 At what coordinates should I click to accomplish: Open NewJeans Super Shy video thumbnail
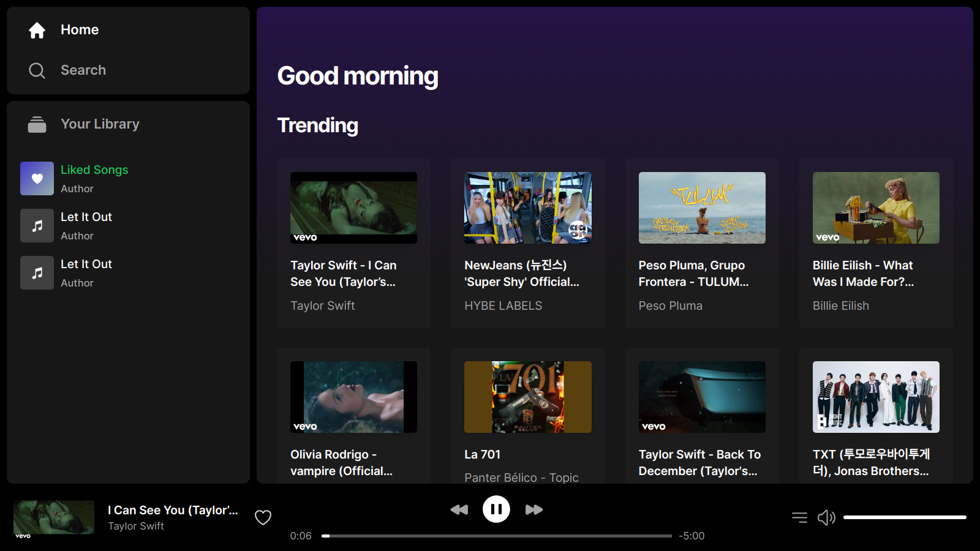[527, 208]
